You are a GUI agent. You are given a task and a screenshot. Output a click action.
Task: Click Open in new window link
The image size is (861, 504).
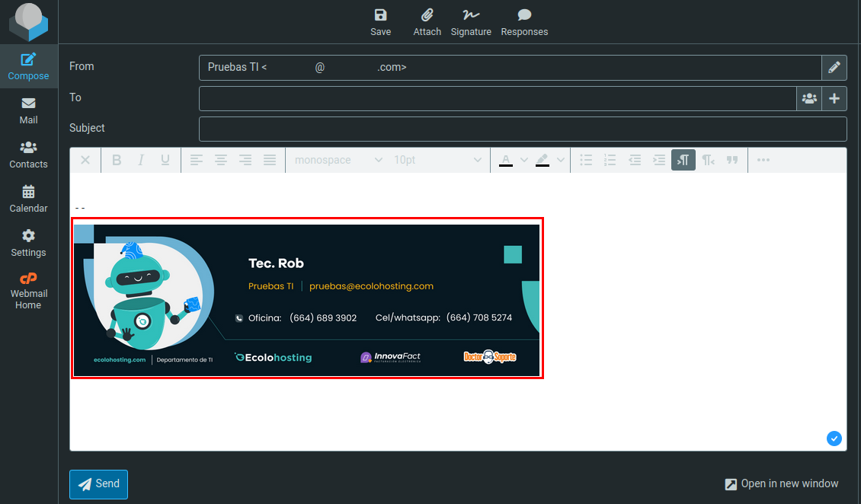[781, 484]
